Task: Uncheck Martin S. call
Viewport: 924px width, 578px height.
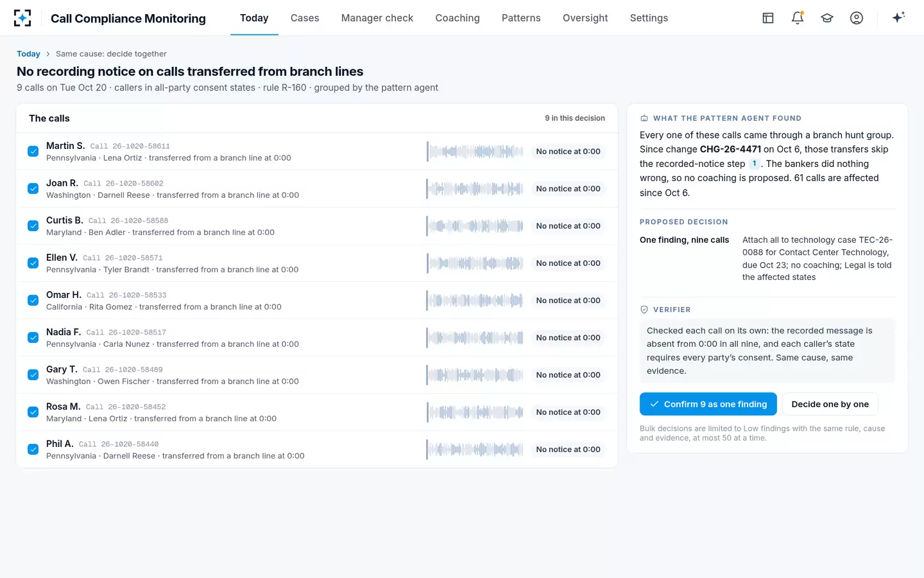Action: pos(33,152)
